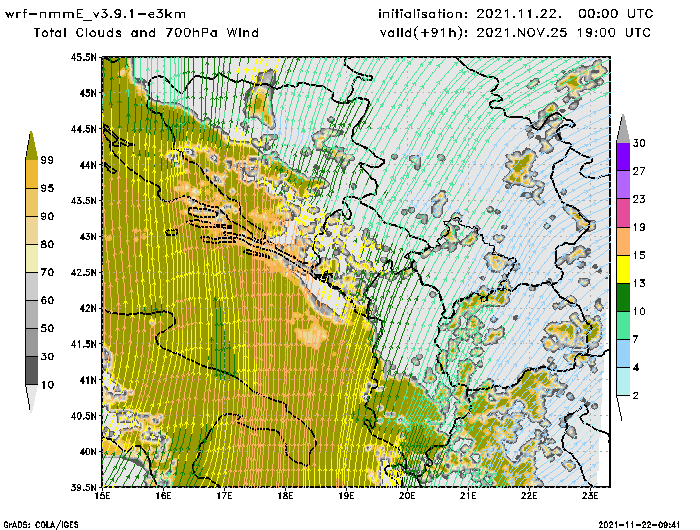Click the '41N' latitude label

(88, 380)
